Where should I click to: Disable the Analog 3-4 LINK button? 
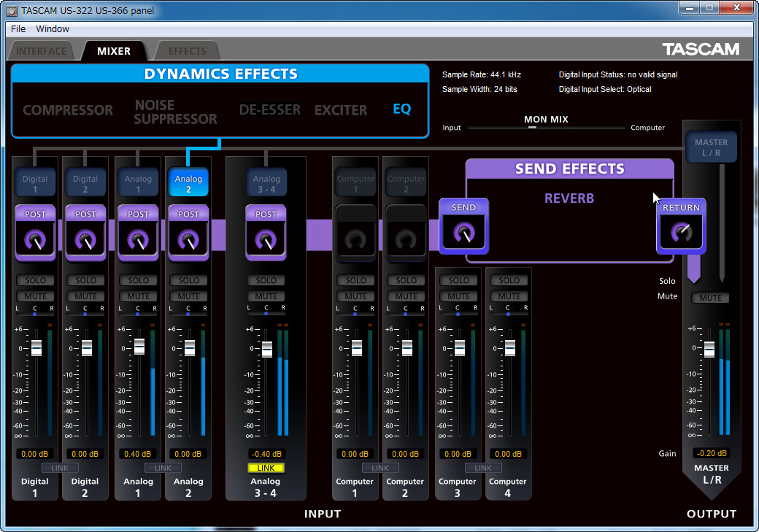pos(266,468)
